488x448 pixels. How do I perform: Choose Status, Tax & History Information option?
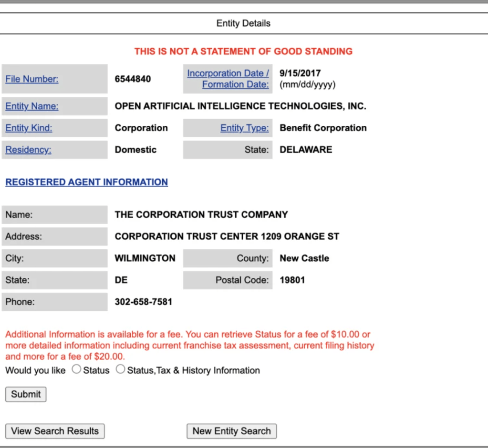121,369
